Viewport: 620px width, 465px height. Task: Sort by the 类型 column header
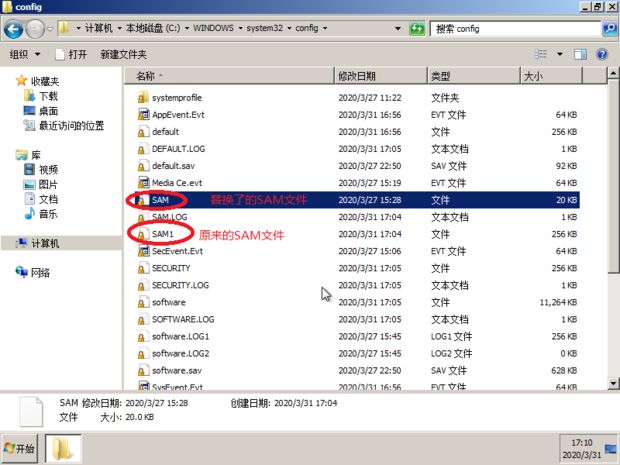(x=474, y=76)
